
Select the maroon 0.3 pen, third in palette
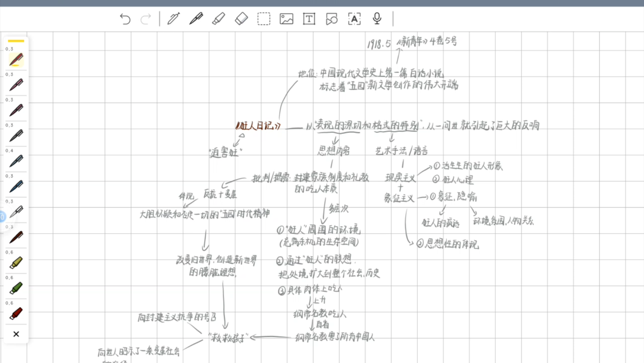16,110
